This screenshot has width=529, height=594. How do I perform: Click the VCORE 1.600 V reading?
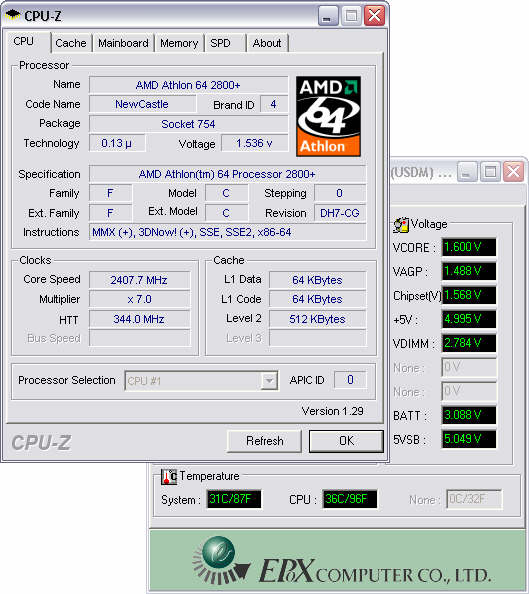469,247
